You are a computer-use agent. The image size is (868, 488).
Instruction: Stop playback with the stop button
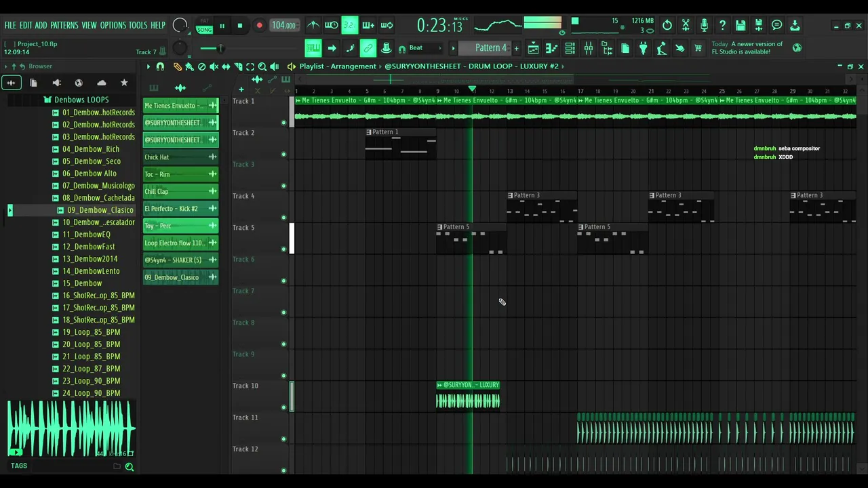[239, 26]
